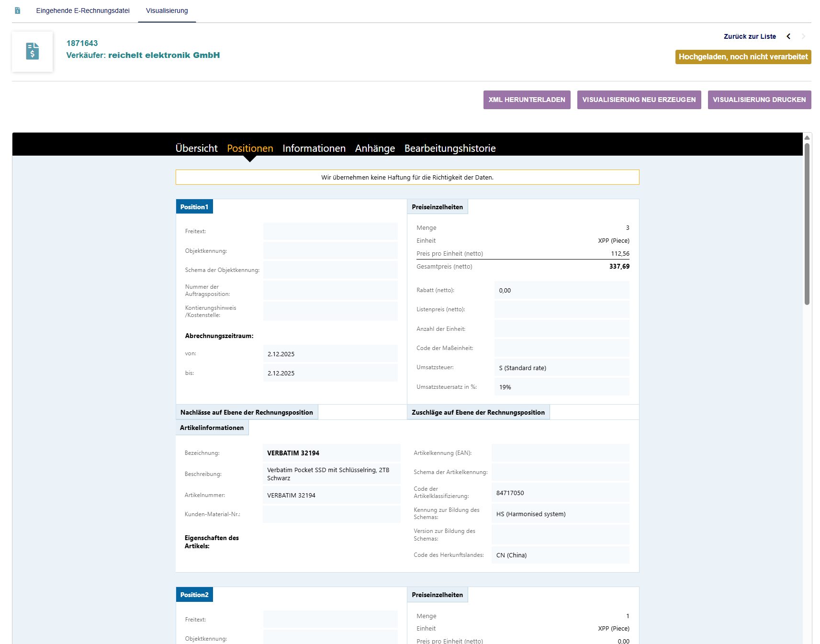Click the small invoice document icon beside the Eingehende E-Rechnungsdatei tab
This screenshot has width=820, height=644.
point(18,11)
